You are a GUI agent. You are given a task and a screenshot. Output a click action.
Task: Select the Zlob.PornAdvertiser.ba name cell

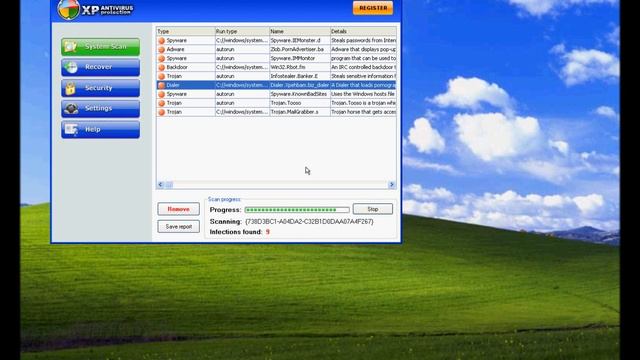(300, 49)
